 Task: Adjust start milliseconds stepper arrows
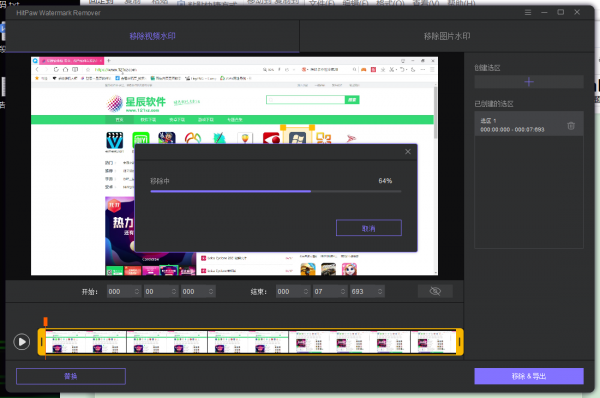click(x=211, y=292)
